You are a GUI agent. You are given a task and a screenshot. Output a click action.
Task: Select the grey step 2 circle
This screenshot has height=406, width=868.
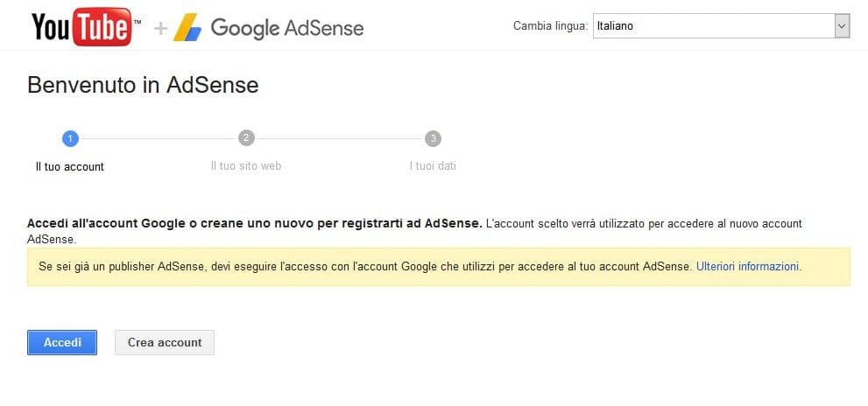246,138
